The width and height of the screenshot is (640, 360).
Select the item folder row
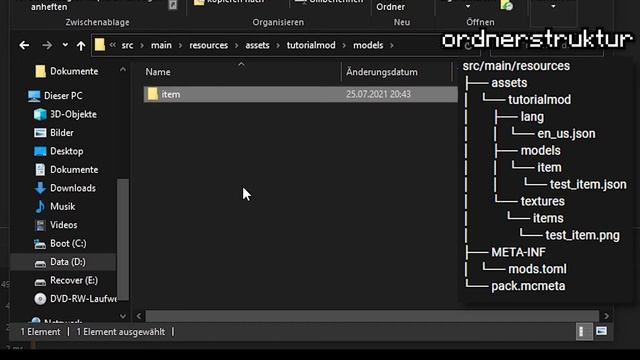pyautogui.click(x=300, y=94)
